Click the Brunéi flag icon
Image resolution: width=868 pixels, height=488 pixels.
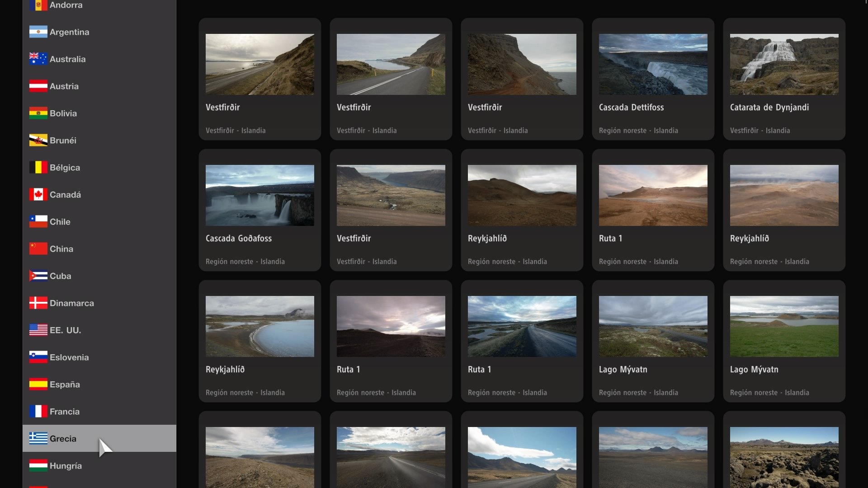pyautogui.click(x=38, y=141)
